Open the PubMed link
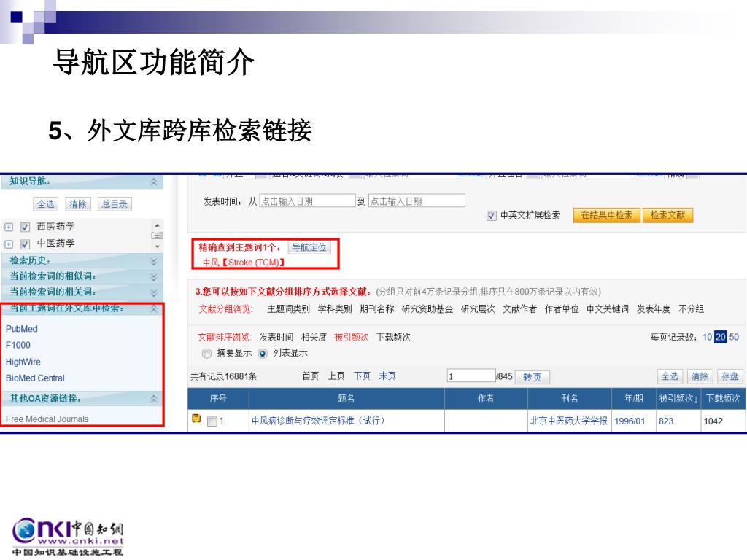The image size is (747, 560). pyautogui.click(x=22, y=329)
